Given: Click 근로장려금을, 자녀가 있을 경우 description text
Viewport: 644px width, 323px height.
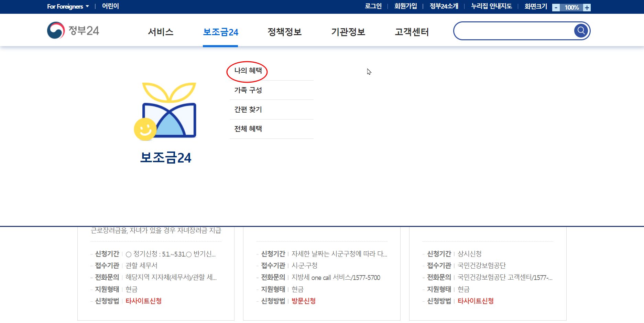Looking at the screenshot, I should (x=156, y=230).
